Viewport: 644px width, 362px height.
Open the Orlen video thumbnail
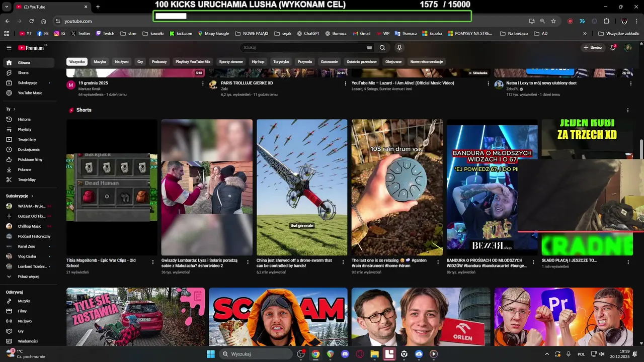tap(421, 317)
